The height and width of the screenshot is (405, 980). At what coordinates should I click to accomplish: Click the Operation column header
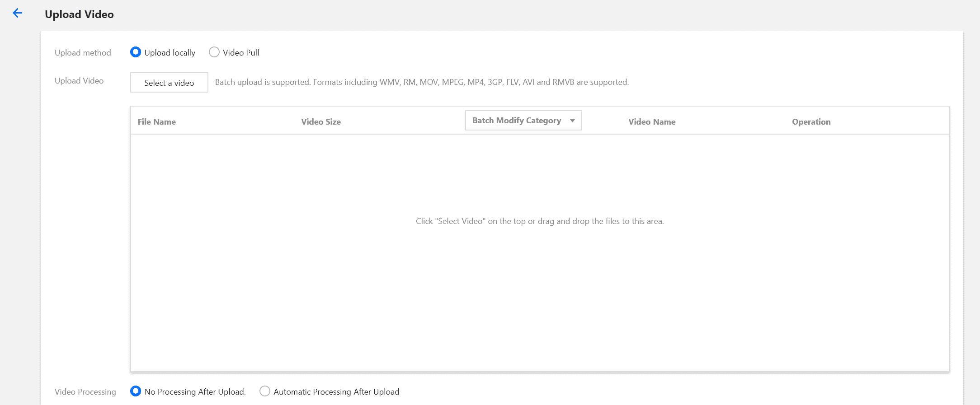(x=811, y=122)
